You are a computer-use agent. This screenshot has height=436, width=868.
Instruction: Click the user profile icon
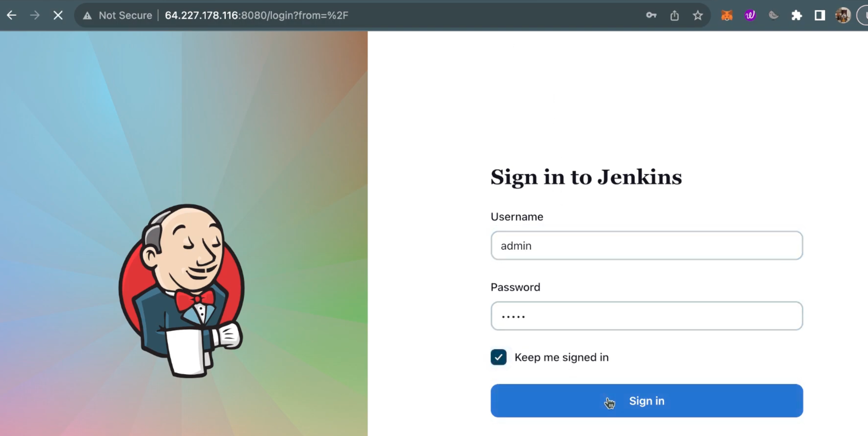(x=843, y=15)
